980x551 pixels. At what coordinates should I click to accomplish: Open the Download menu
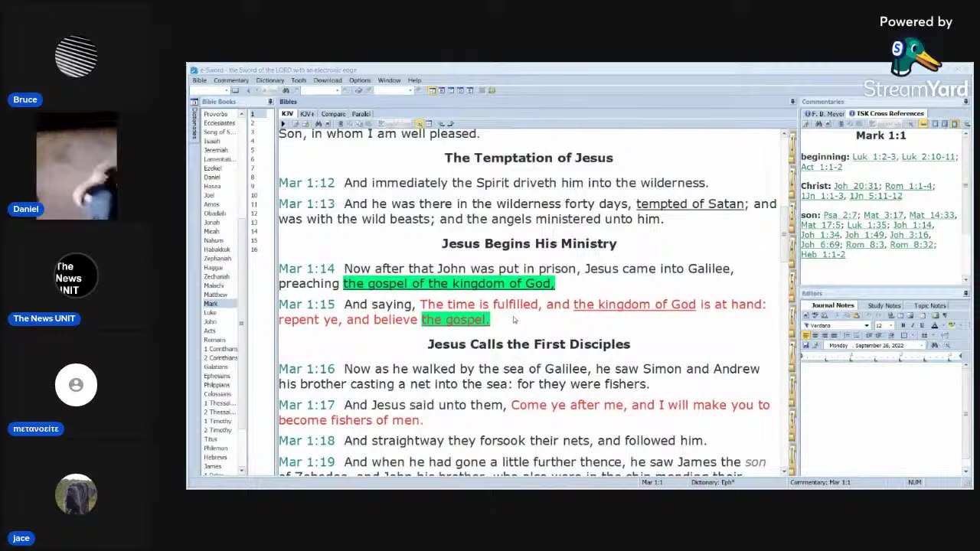tap(327, 80)
